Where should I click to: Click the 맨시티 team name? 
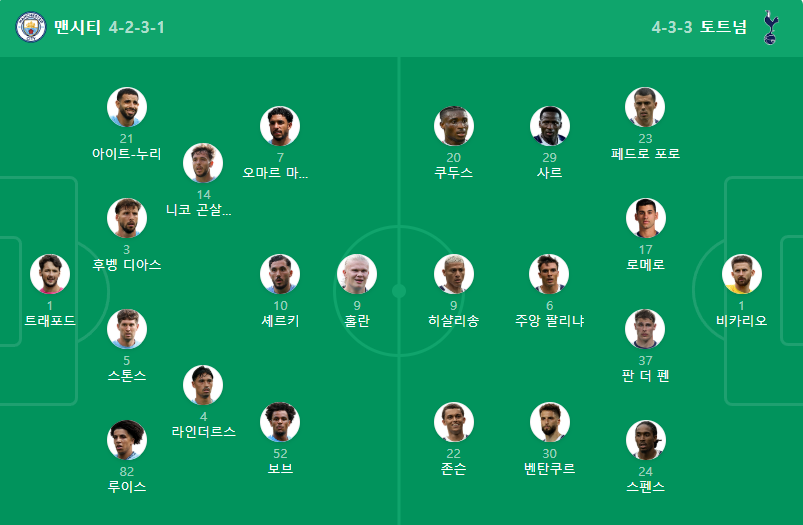(x=77, y=27)
